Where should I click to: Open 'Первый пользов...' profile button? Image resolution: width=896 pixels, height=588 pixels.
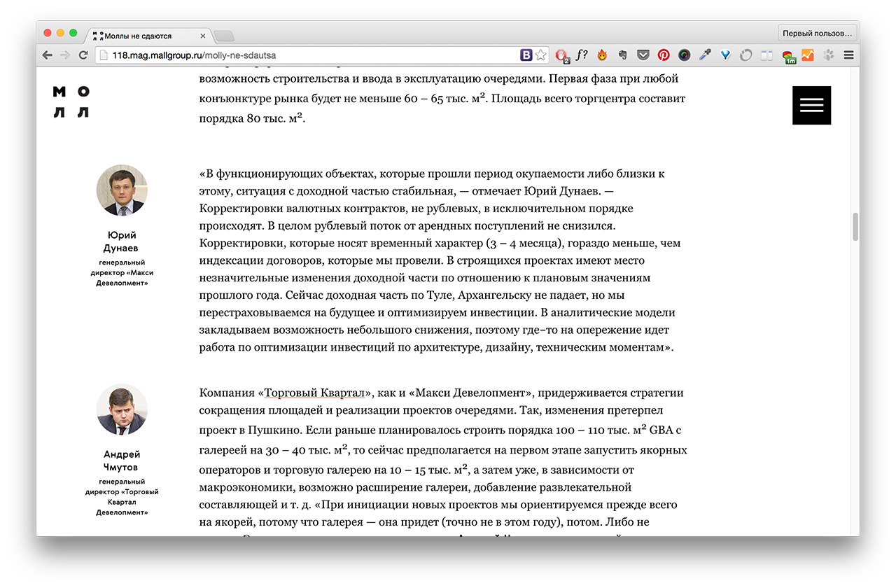pos(818,33)
